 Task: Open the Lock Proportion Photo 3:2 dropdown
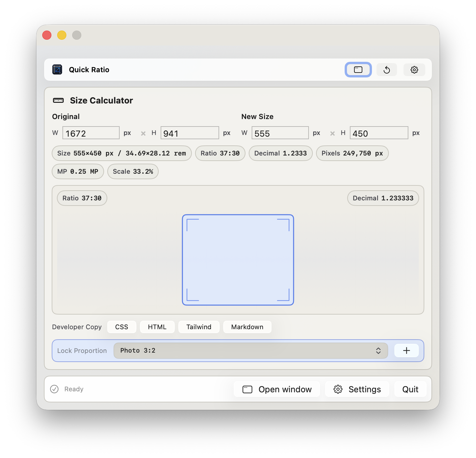[x=251, y=351]
